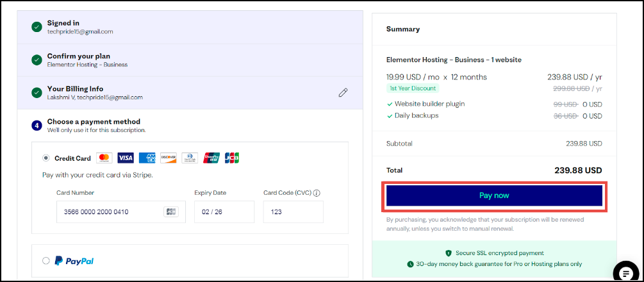Click the card brand icon in number field
Screen dimensions: 644x282
(171, 211)
